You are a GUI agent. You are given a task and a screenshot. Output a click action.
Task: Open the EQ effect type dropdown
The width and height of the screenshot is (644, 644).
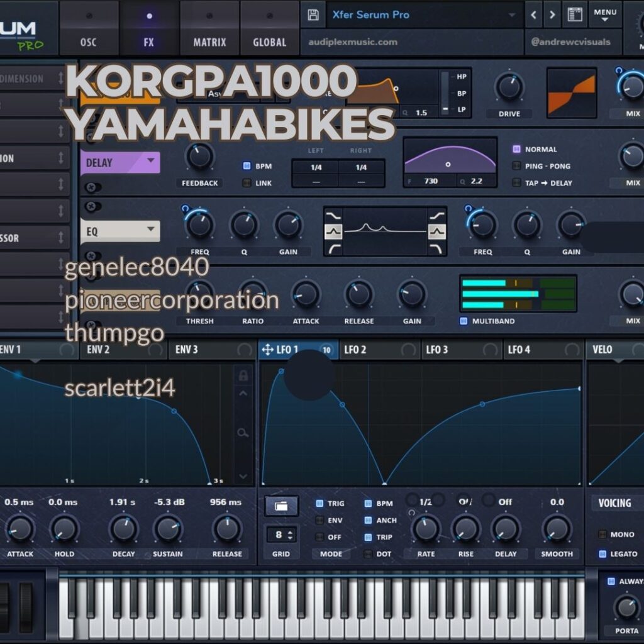pyautogui.click(x=120, y=230)
